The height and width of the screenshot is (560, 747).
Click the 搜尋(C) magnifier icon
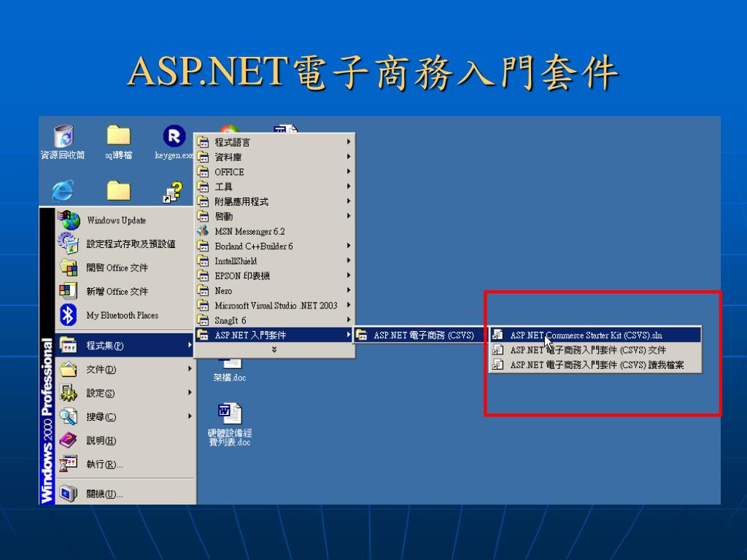(x=68, y=416)
